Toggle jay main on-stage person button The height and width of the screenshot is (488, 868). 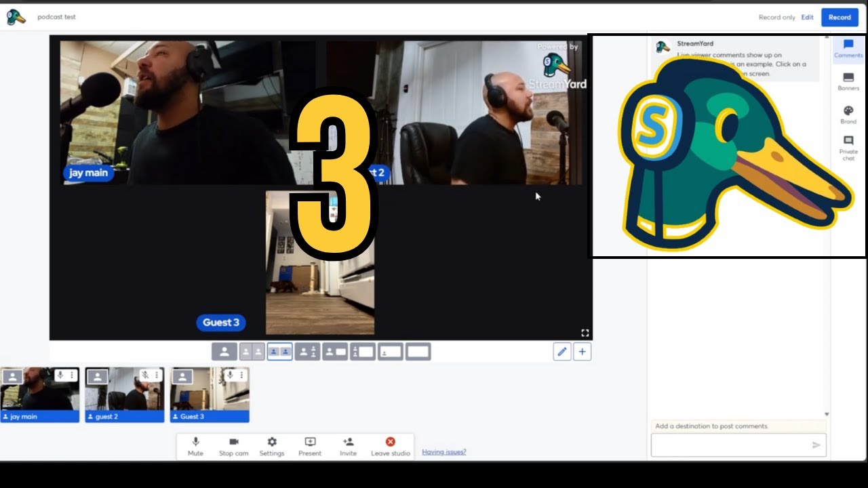point(13,377)
